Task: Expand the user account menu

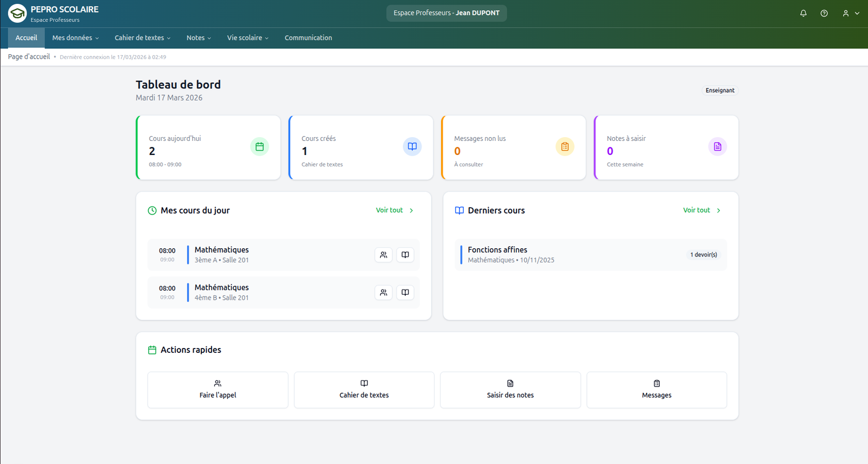Action: 850,14
